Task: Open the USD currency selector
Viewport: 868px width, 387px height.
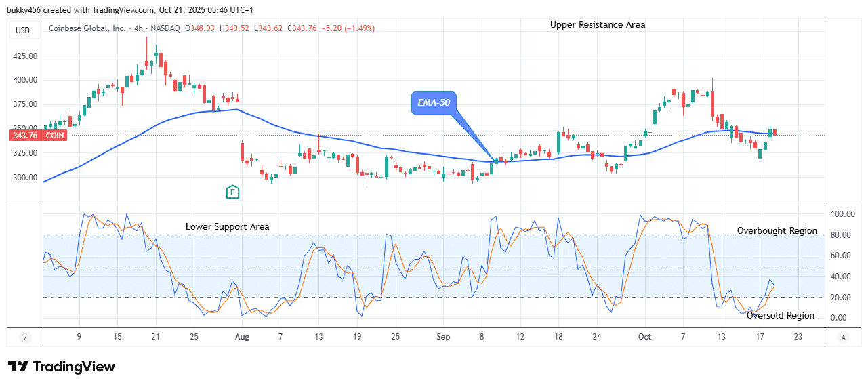Action: pyautogui.click(x=23, y=30)
